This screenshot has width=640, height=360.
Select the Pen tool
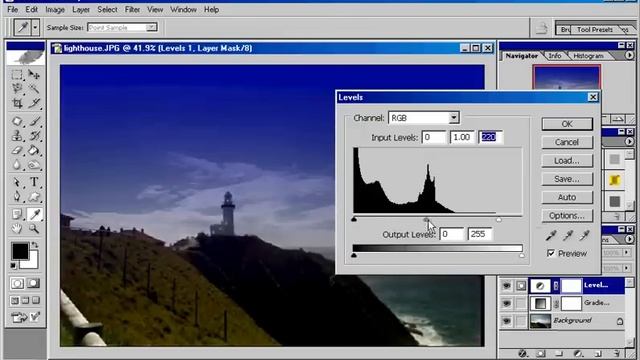tap(17, 197)
